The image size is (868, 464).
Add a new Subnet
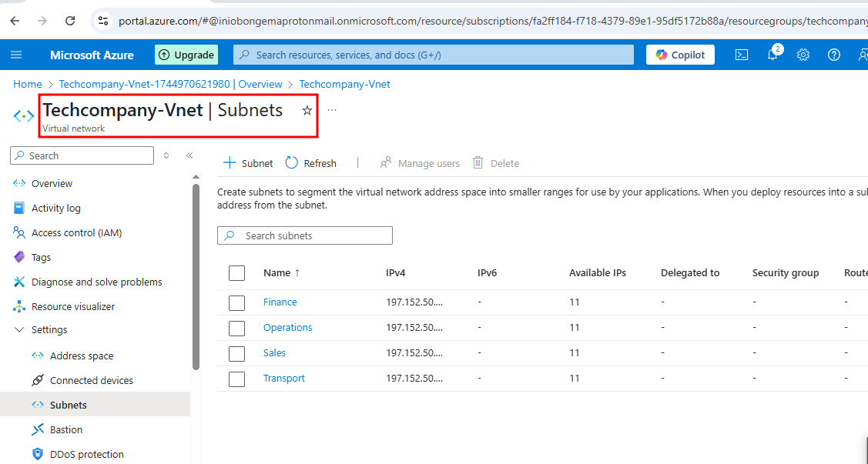tap(248, 163)
